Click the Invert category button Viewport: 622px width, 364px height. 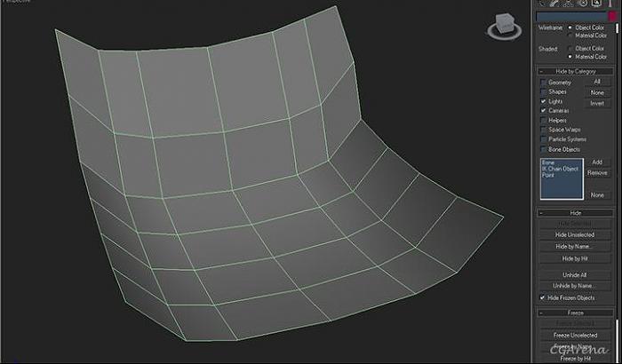pos(597,104)
